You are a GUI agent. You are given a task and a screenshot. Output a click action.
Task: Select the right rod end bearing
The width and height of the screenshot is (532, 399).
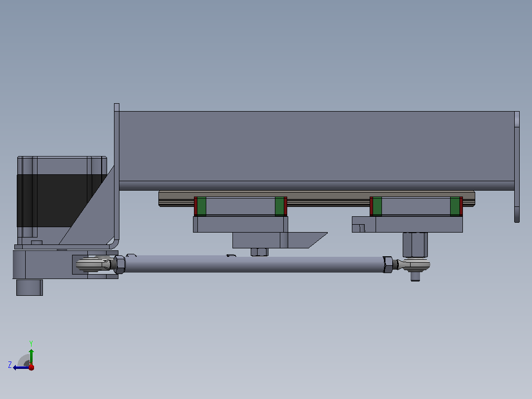pos(412,265)
